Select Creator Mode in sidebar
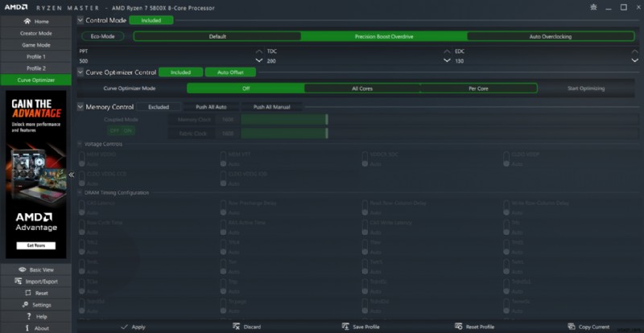Screen dimensions: 644x333 [35, 33]
